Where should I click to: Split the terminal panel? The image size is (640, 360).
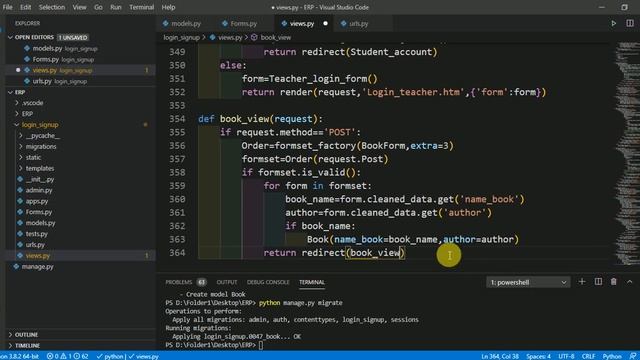(x=598, y=282)
